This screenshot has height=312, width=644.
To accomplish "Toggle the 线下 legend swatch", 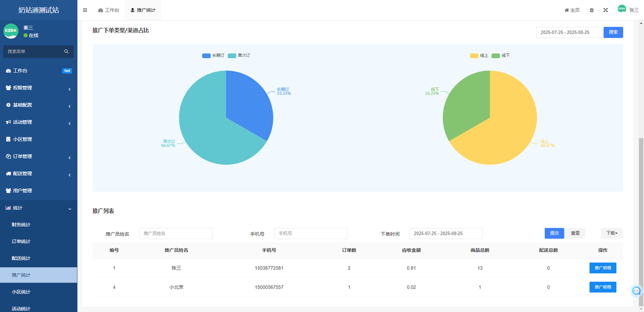I will click(x=496, y=56).
